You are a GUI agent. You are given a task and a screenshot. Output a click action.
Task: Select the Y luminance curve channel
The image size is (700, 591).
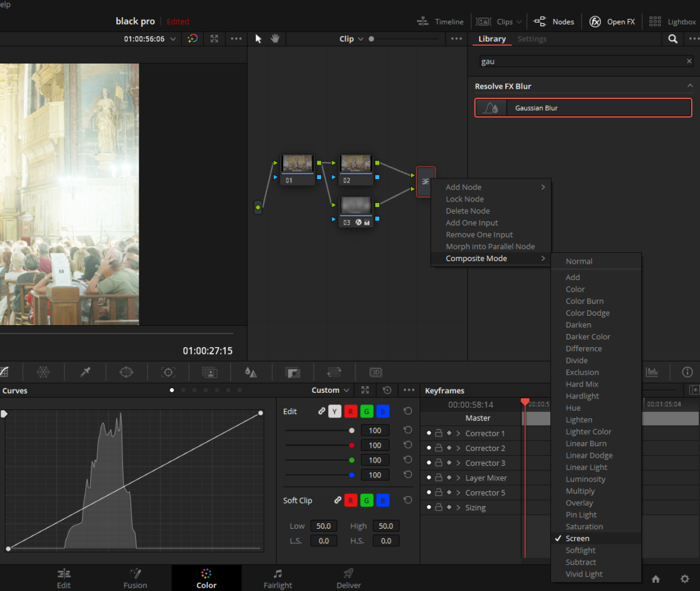tap(334, 411)
